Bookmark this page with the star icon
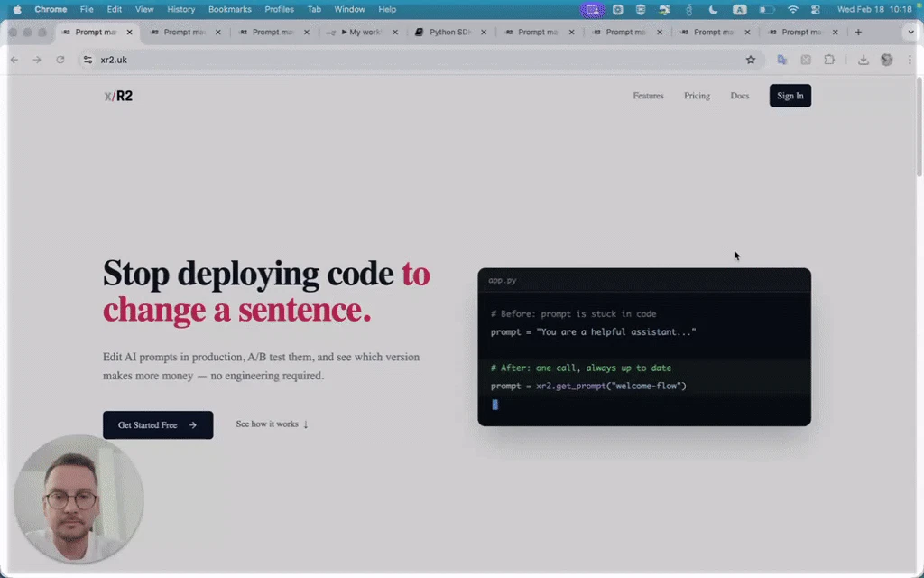 pos(750,60)
